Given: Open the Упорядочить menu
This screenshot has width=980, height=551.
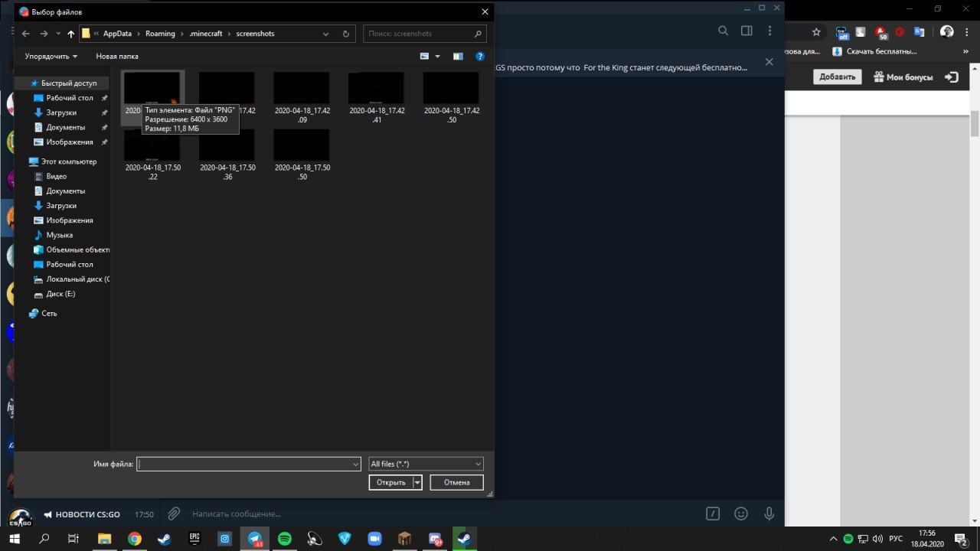Looking at the screenshot, I should 51,56.
